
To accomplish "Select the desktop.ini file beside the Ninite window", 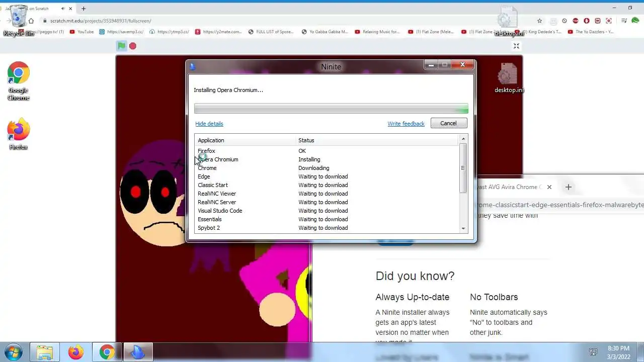I will [x=508, y=78].
